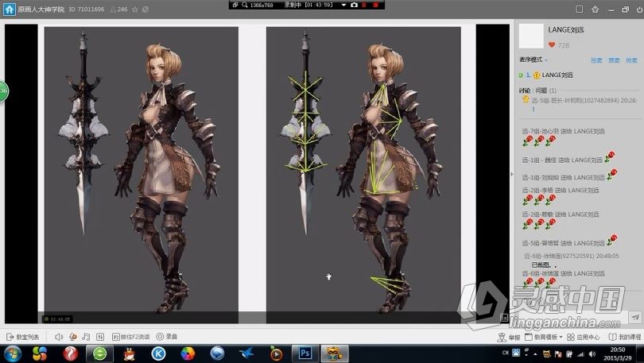Click the 举报 report button

(x=509, y=337)
